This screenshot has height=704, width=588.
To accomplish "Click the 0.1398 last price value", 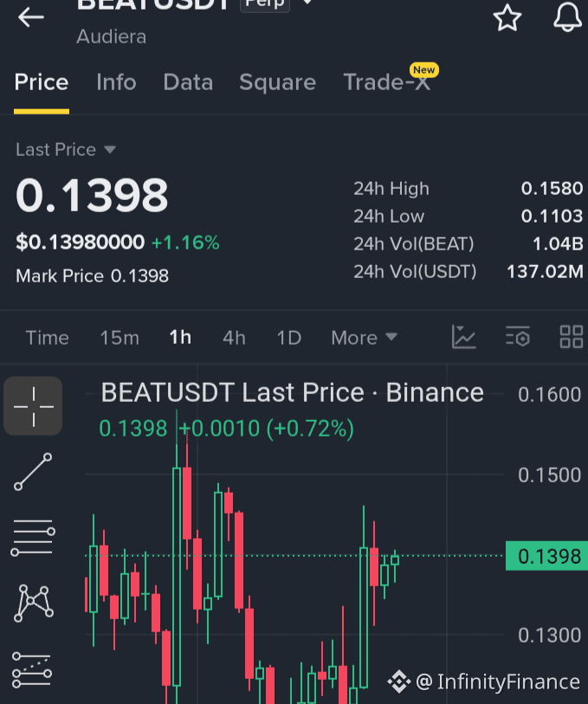I will [x=92, y=195].
